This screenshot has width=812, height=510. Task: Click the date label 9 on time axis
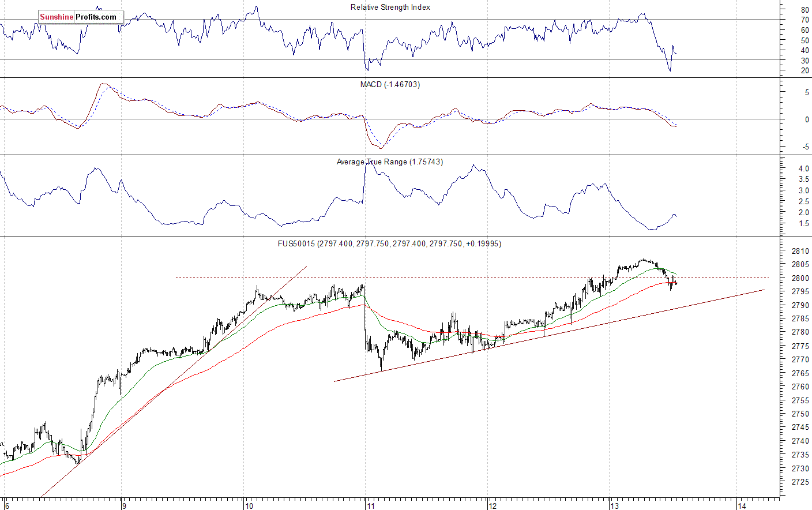pyautogui.click(x=124, y=506)
